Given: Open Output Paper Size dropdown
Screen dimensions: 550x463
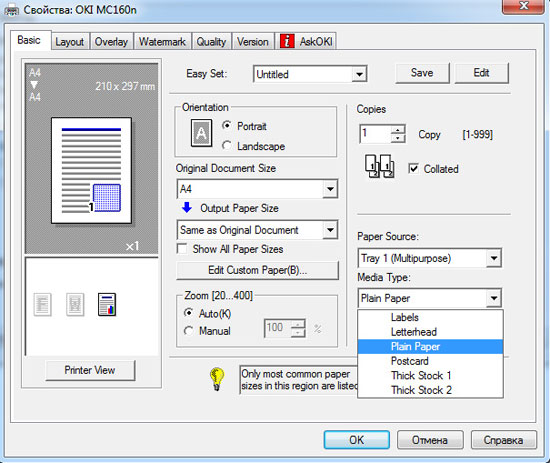Looking at the screenshot, I should (330, 230).
